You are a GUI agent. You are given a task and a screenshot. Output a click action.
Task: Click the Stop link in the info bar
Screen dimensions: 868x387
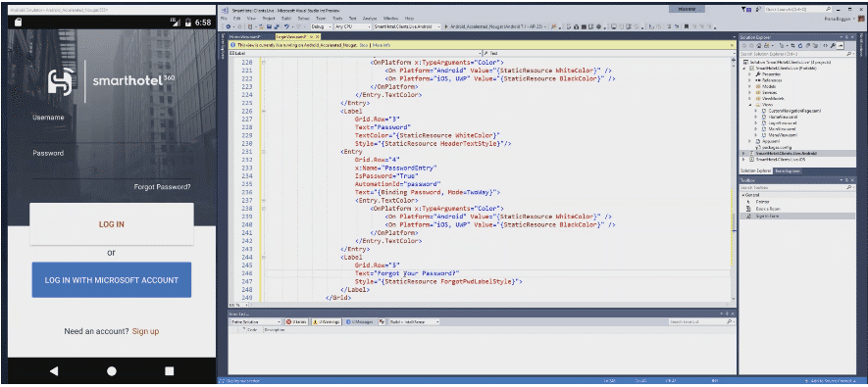click(x=364, y=45)
